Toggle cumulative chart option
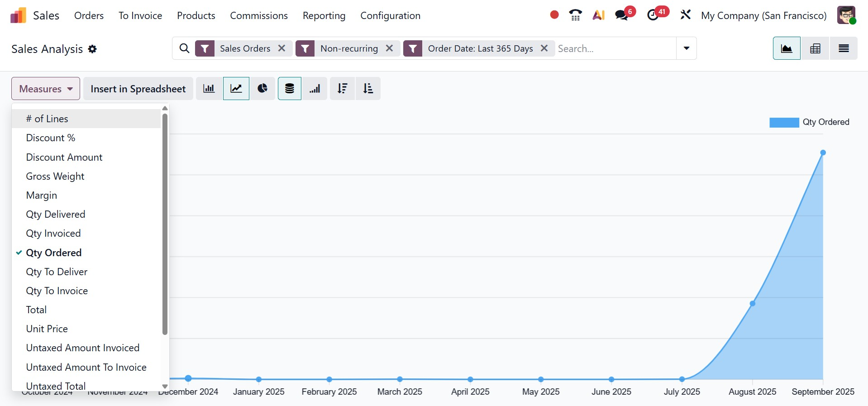The height and width of the screenshot is (406, 868). 315,88
